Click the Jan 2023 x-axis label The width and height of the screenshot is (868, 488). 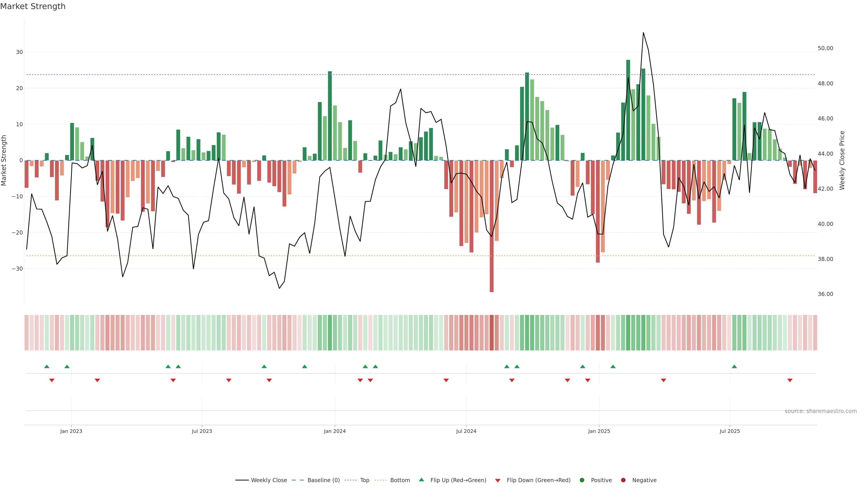pos(71,431)
